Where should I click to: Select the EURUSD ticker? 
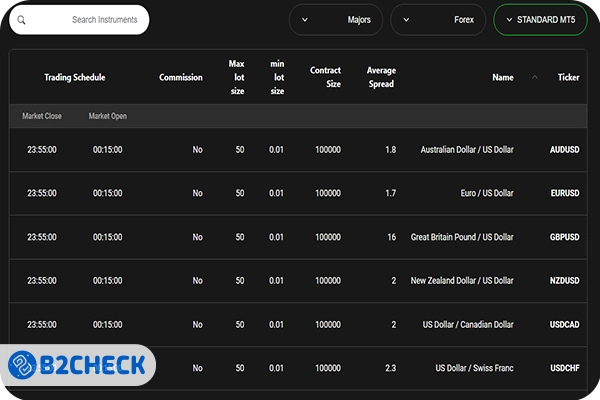(564, 194)
